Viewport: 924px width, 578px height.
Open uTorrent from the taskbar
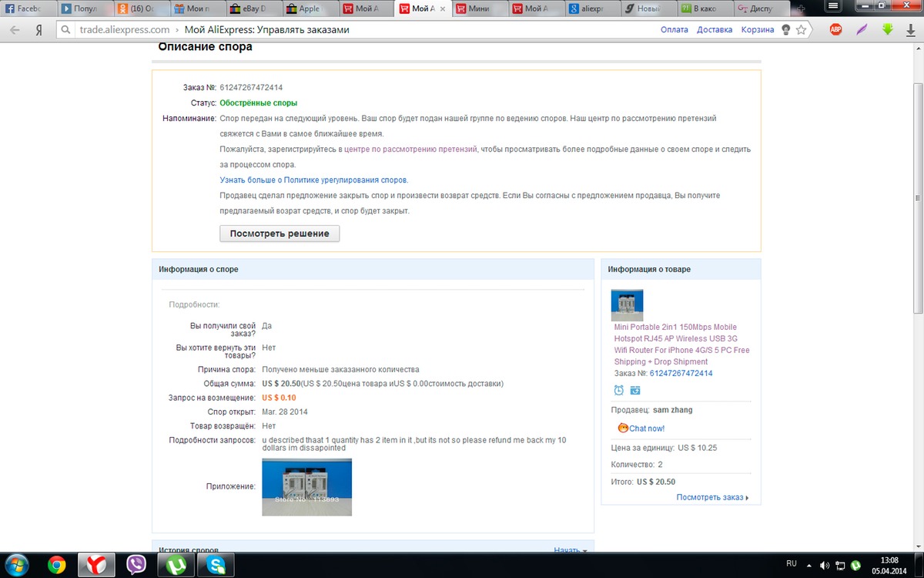click(x=176, y=565)
